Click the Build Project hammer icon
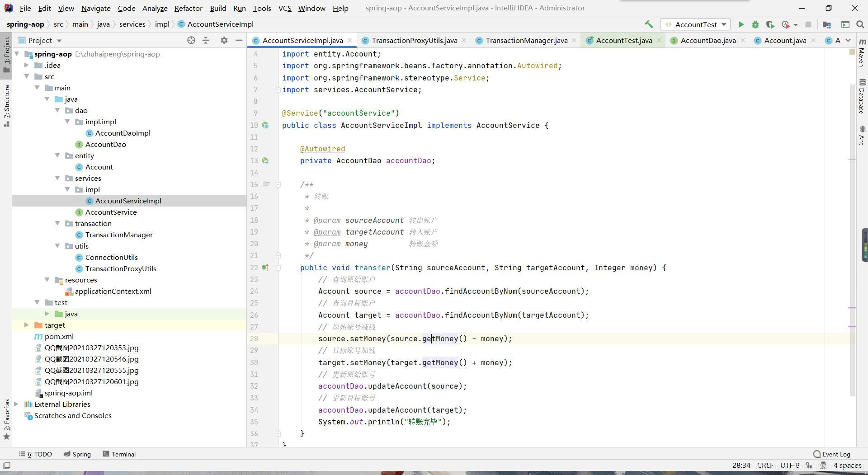 tap(649, 24)
